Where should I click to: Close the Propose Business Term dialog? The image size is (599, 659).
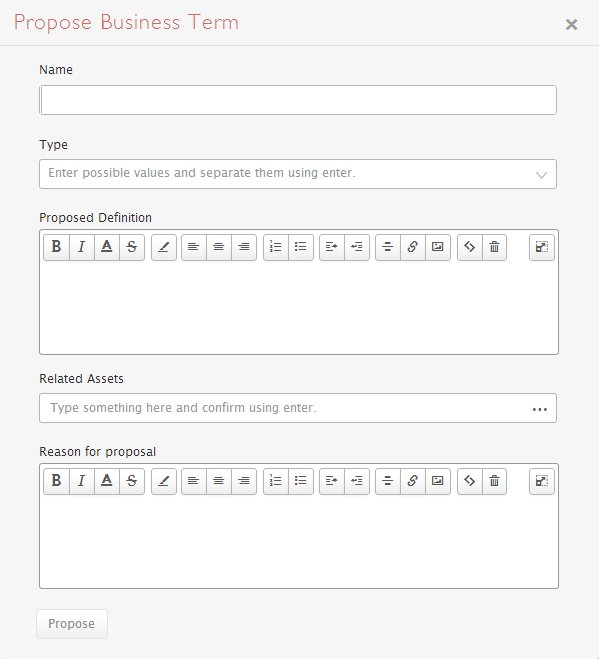point(571,24)
